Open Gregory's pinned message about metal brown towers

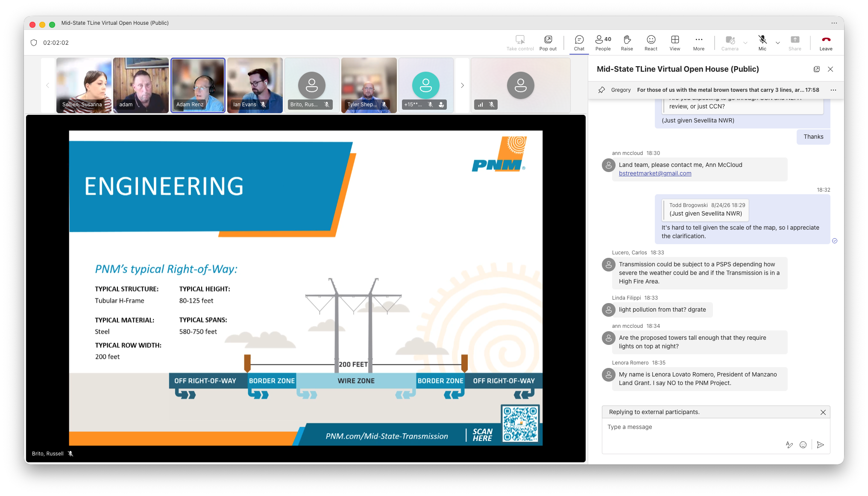point(715,90)
